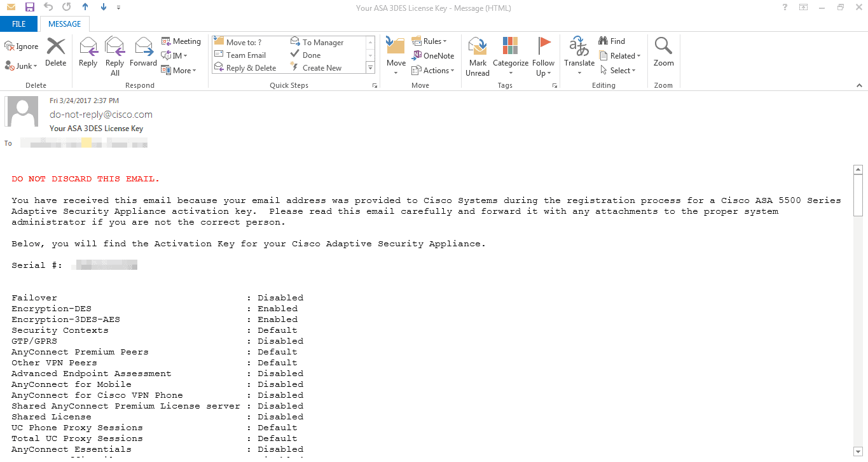Open the FILE tab

tap(19, 24)
